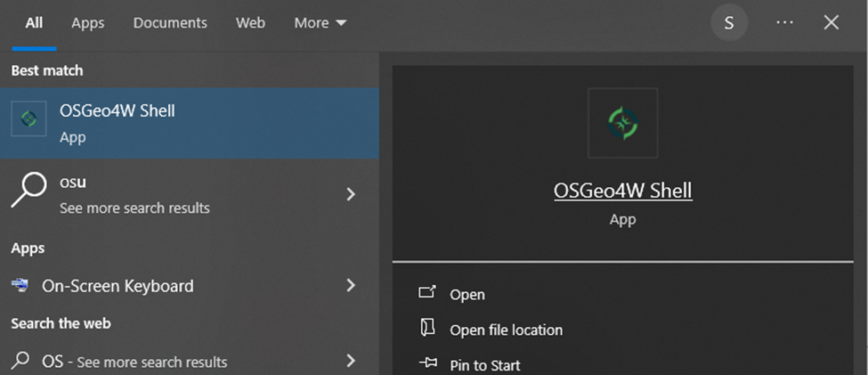Screen dimensions: 868x375
Task: Click the Pin to Start pin icon
Action: pyautogui.click(x=428, y=363)
